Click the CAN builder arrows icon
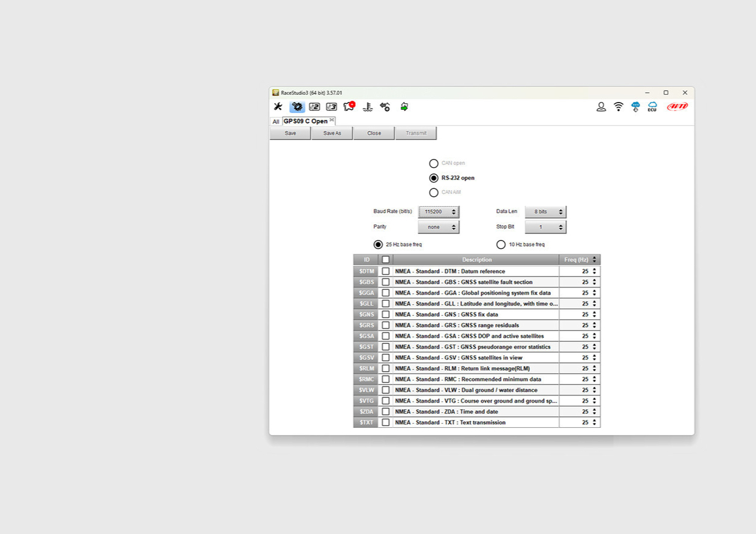Screen dimensions: 756x534 click(385, 107)
